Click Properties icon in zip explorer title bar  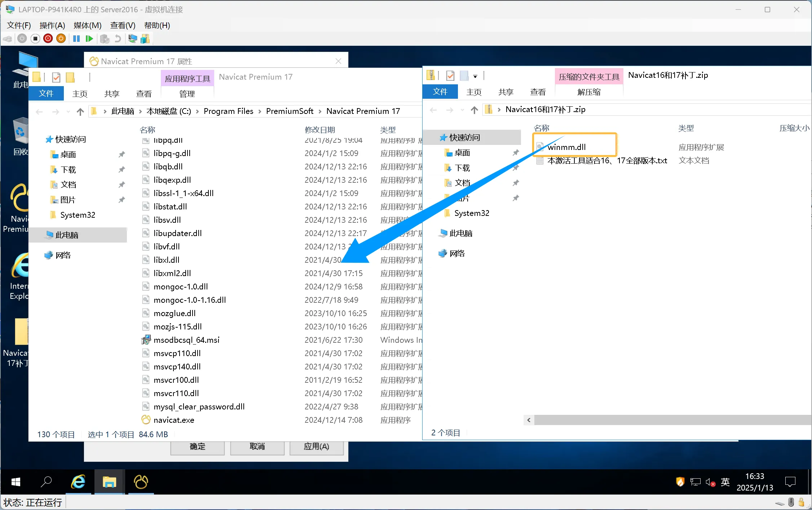450,76
